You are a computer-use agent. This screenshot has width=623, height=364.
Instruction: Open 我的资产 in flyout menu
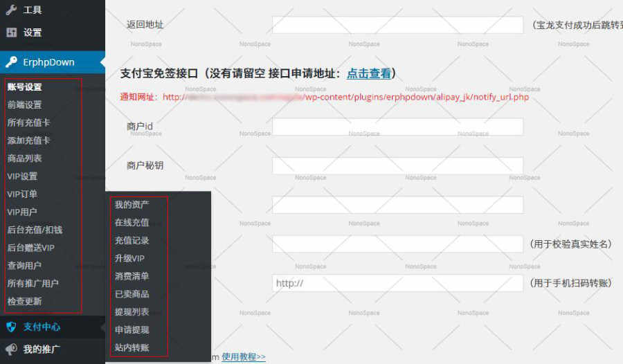132,205
